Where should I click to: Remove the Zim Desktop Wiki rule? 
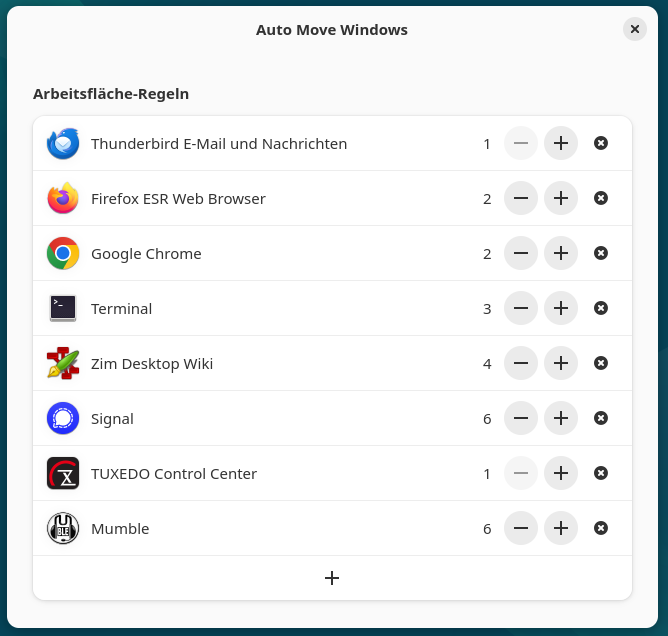pyautogui.click(x=601, y=363)
